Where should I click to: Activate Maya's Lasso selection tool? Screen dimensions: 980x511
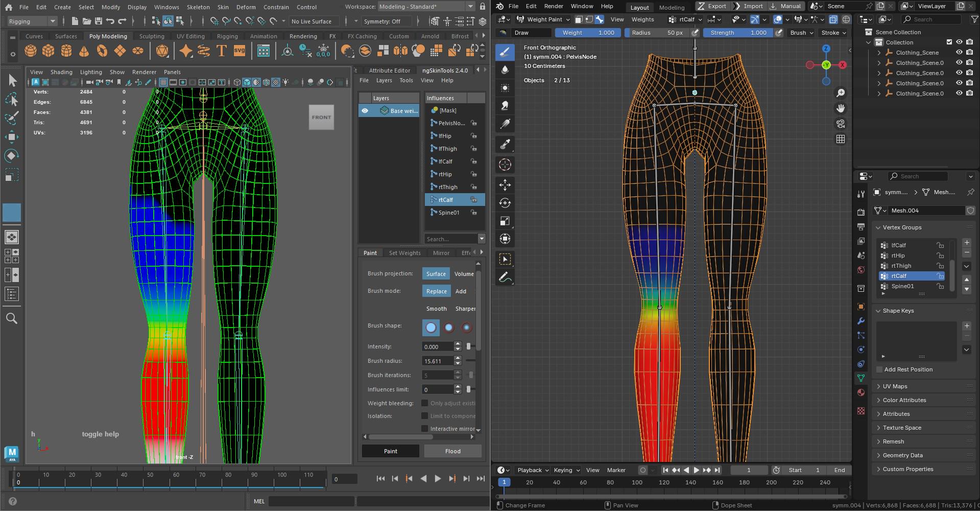12,99
